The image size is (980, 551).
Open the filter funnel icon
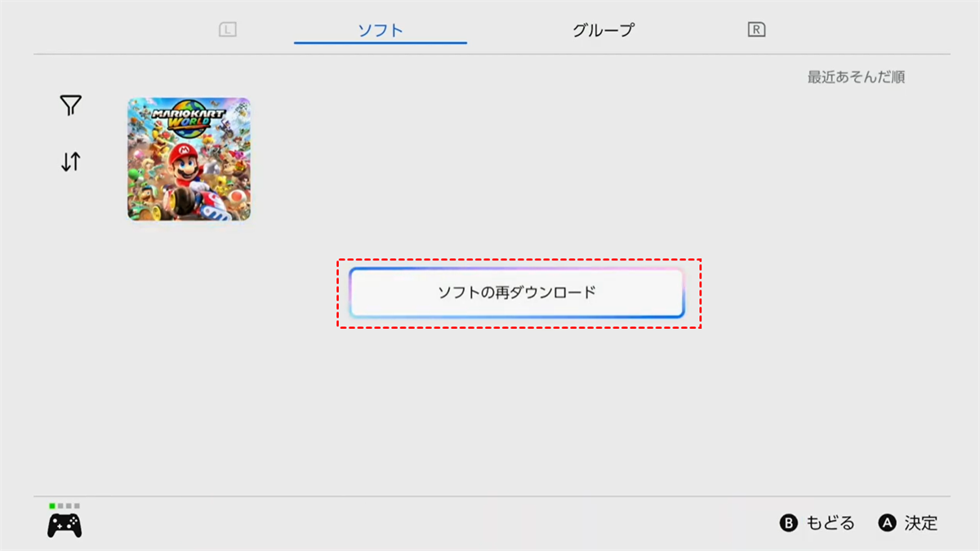pyautogui.click(x=71, y=105)
